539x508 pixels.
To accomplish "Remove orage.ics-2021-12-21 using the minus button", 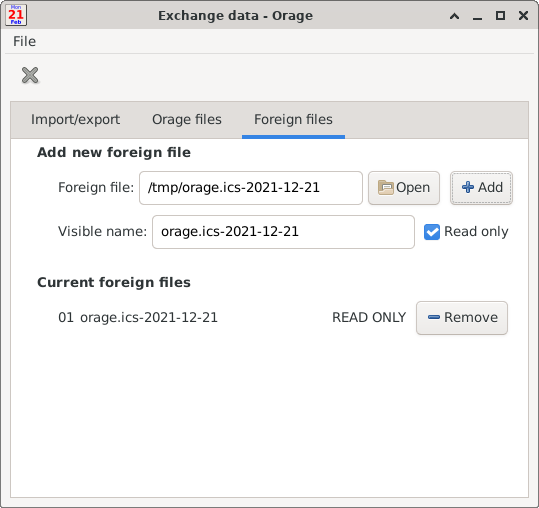I will (462, 318).
